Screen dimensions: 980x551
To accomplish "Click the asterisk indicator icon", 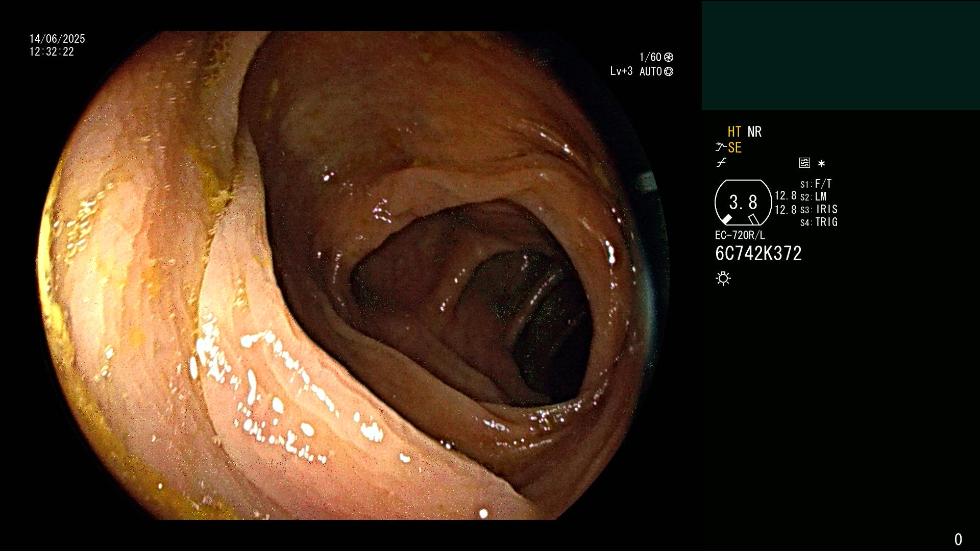I will click(x=821, y=164).
